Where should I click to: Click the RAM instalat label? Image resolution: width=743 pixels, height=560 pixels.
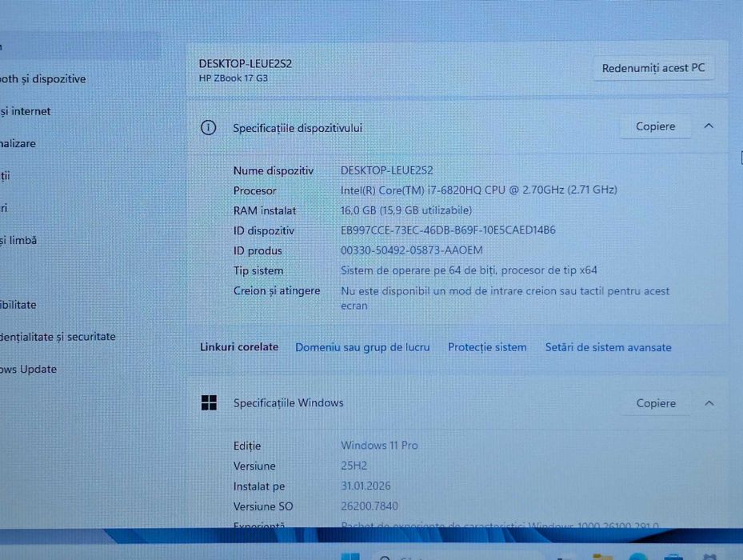[265, 210]
